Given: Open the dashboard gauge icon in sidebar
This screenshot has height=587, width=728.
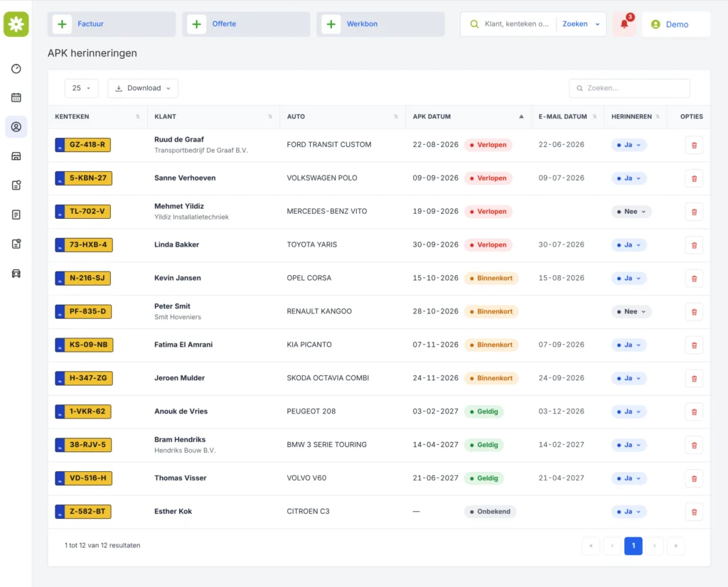Looking at the screenshot, I should click(16, 69).
